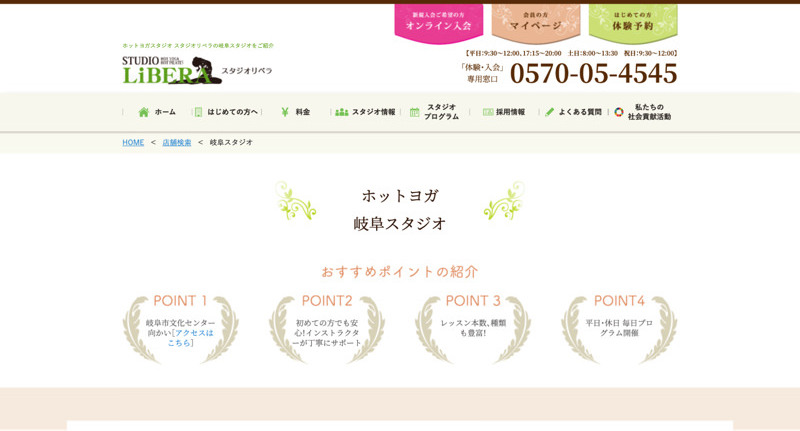Open the マイページ member banner

[535, 23]
